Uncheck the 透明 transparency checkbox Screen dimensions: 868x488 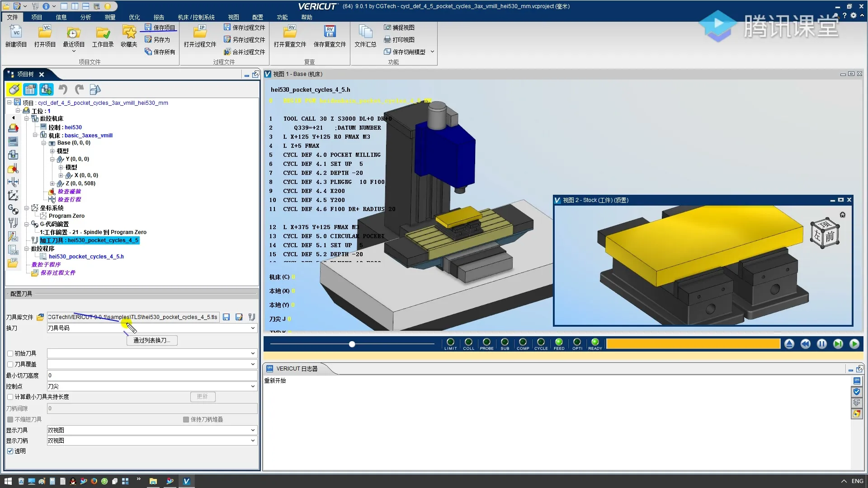(x=10, y=451)
